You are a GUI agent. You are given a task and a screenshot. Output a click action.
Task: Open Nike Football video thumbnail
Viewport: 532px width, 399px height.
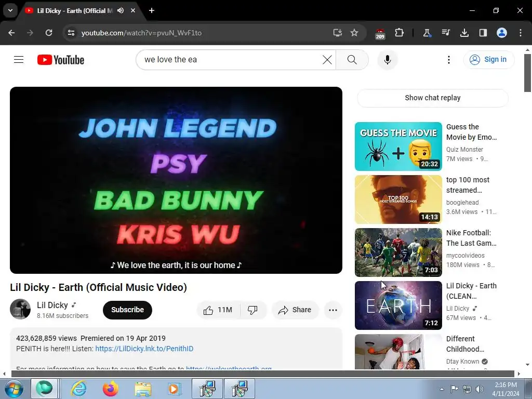[398, 252]
